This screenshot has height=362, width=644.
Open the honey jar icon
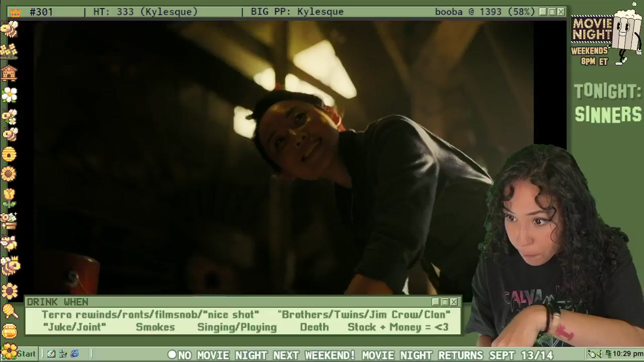point(9,331)
